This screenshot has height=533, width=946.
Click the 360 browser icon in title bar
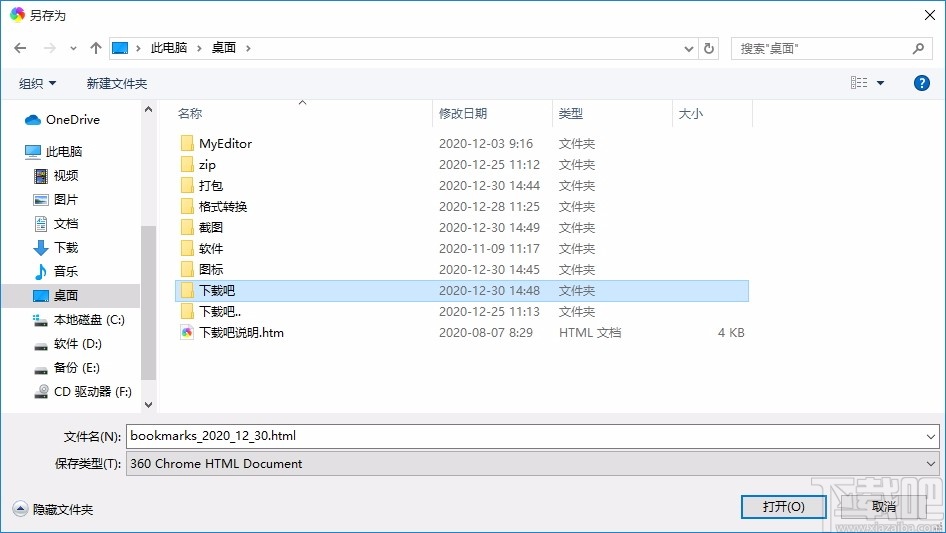click(x=17, y=14)
